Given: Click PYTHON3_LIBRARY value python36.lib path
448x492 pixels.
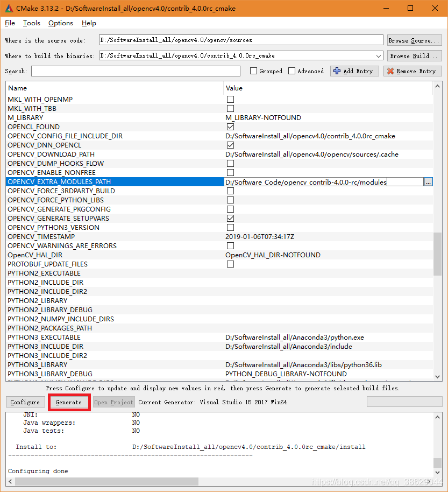Looking at the screenshot, I should [303, 365].
